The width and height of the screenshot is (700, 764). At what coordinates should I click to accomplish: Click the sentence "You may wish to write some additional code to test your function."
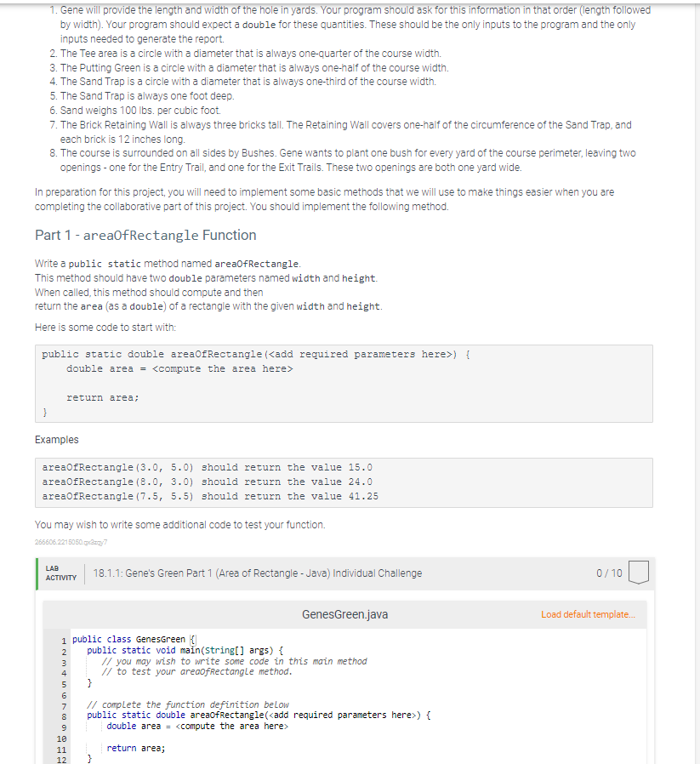(x=179, y=525)
